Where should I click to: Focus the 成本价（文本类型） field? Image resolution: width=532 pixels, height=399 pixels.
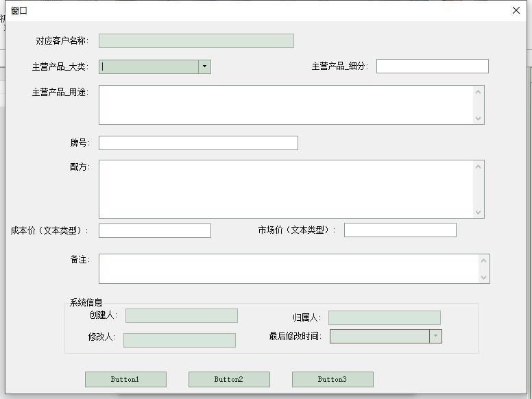coord(155,231)
